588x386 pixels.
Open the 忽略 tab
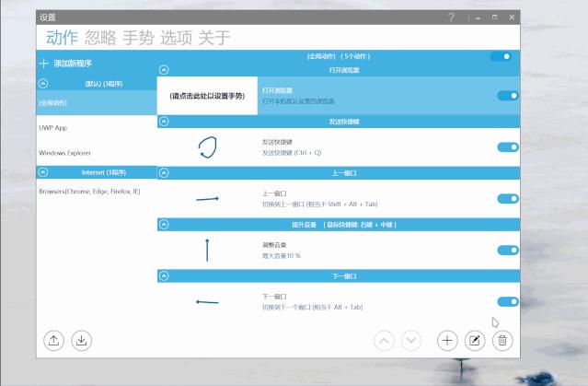click(100, 38)
